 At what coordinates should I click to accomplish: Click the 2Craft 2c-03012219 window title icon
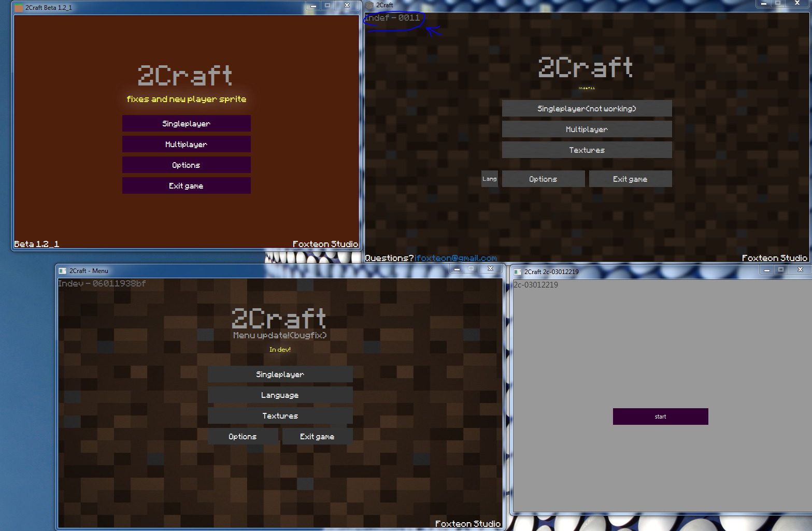518,272
